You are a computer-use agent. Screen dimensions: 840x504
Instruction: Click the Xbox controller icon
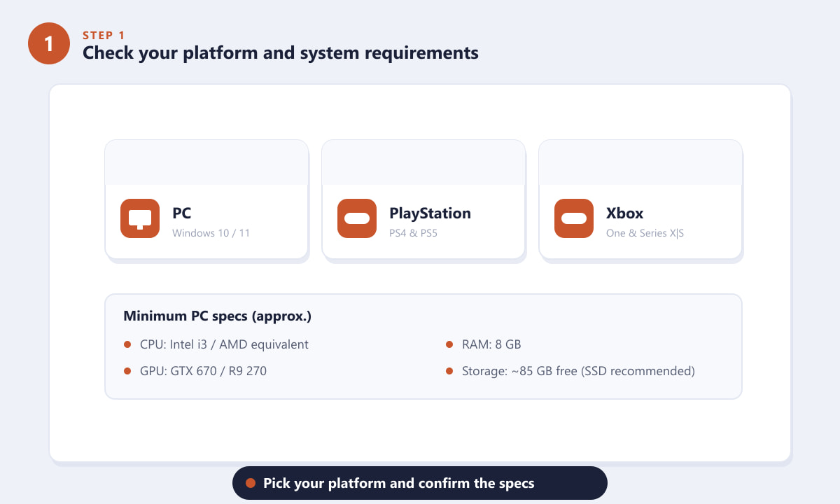click(x=574, y=218)
